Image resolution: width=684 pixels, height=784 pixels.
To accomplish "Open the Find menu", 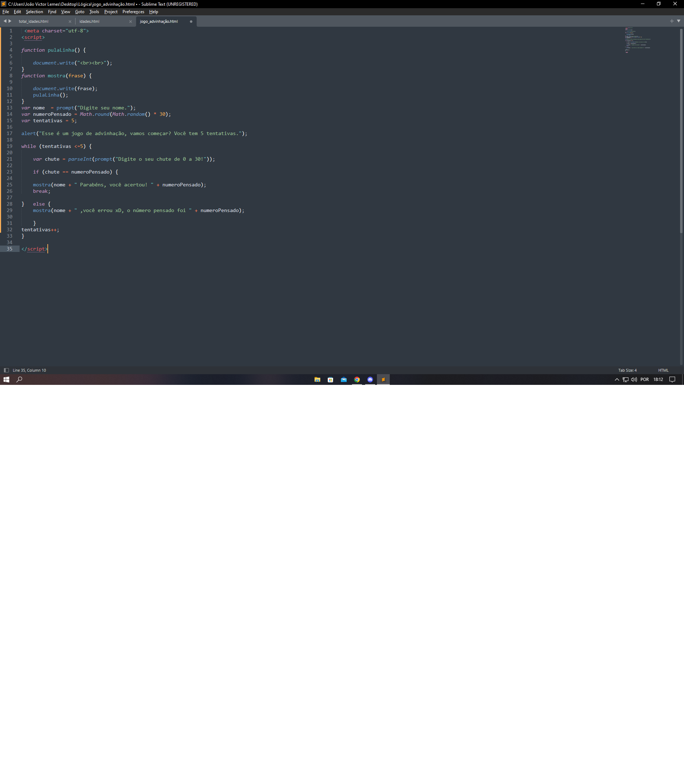I will click(52, 12).
